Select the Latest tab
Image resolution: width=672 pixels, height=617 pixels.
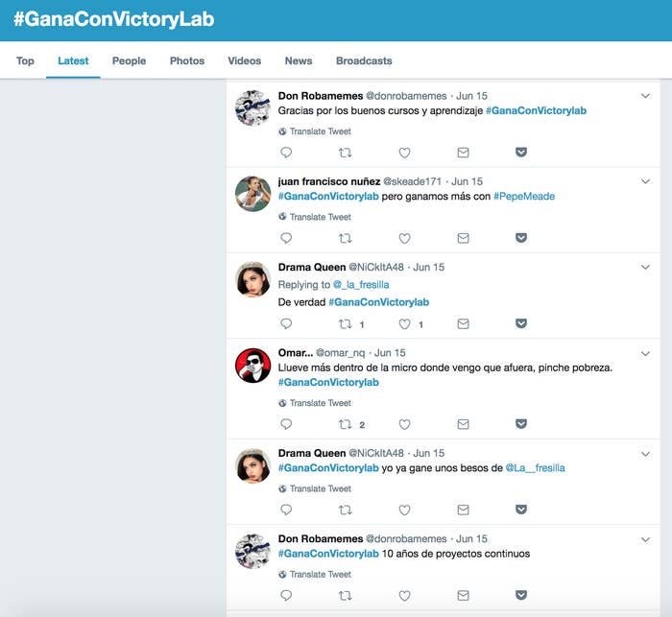point(73,60)
